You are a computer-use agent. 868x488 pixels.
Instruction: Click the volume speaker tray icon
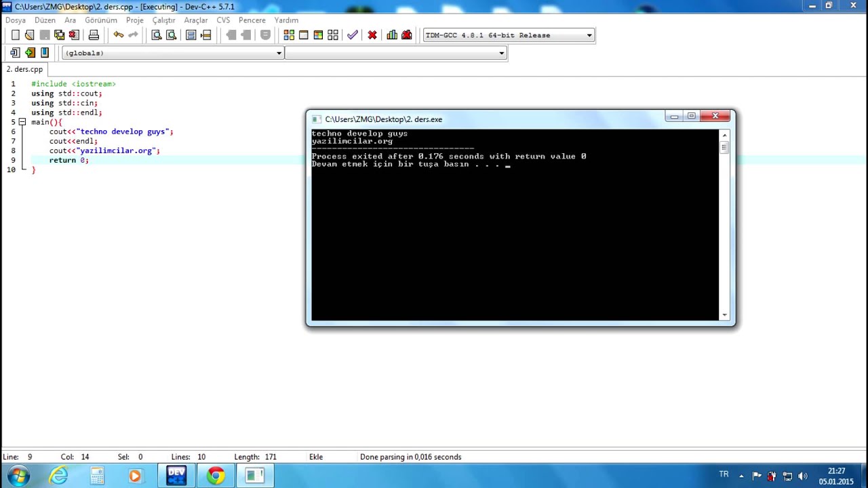point(803,476)
